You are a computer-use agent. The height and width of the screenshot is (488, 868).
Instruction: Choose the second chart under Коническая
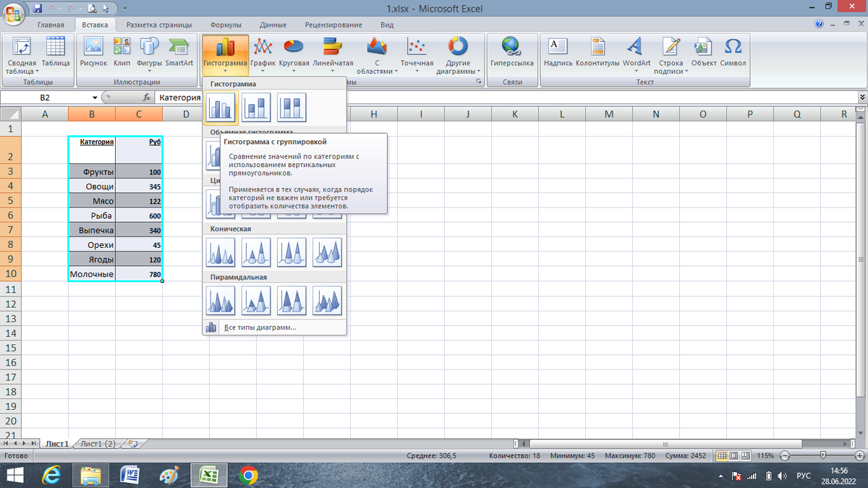pos(256,252)
